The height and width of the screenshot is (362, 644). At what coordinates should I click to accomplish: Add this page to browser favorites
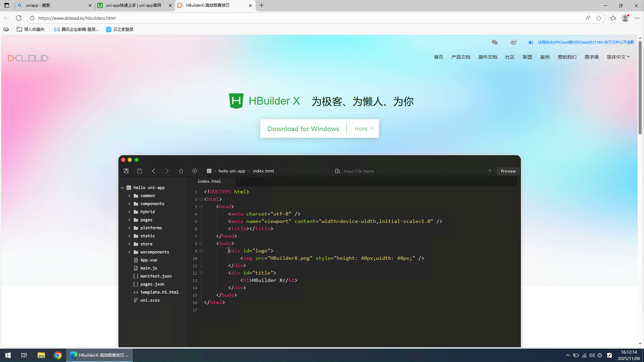pos(599,18)
